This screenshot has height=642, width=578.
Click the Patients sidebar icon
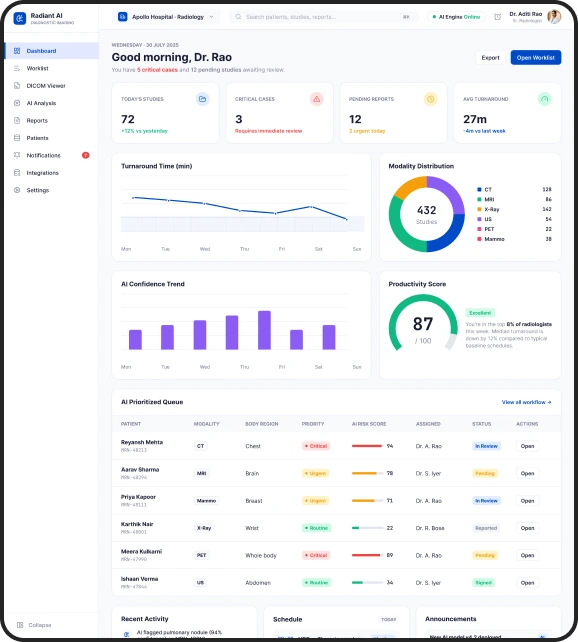pyautogui.click(x=17, y=138)
